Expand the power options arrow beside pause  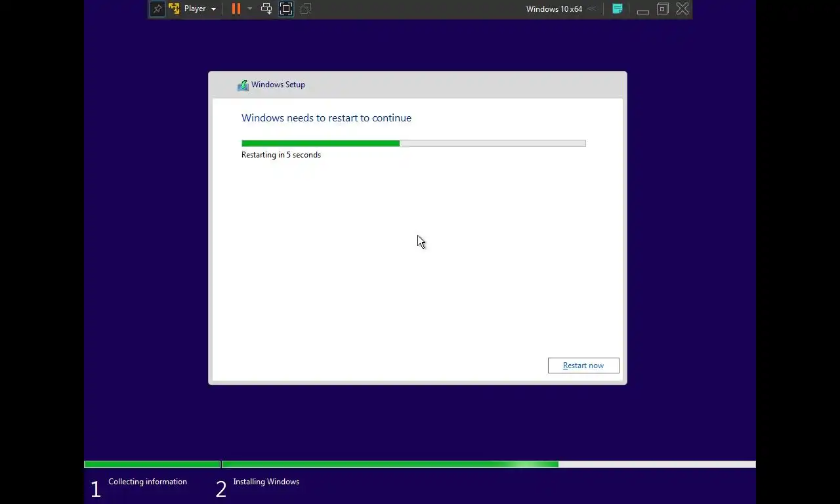(x=250, y=9)
